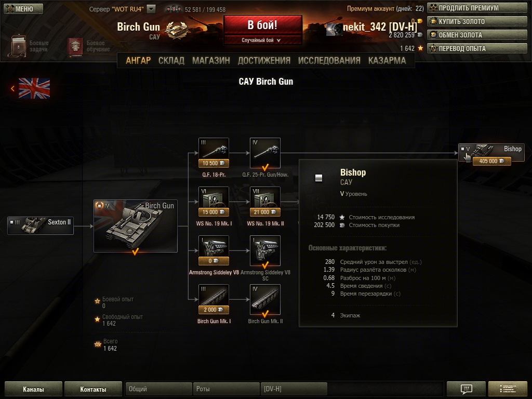Open the chat notifications speech-bubble icon
This screenshot has height=399, width=532.
pos(466,389)
